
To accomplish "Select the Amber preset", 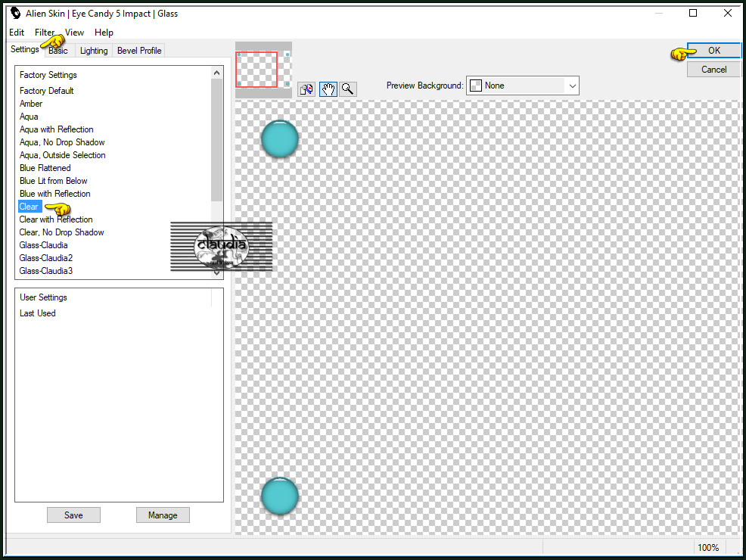I will coord(31,104).
